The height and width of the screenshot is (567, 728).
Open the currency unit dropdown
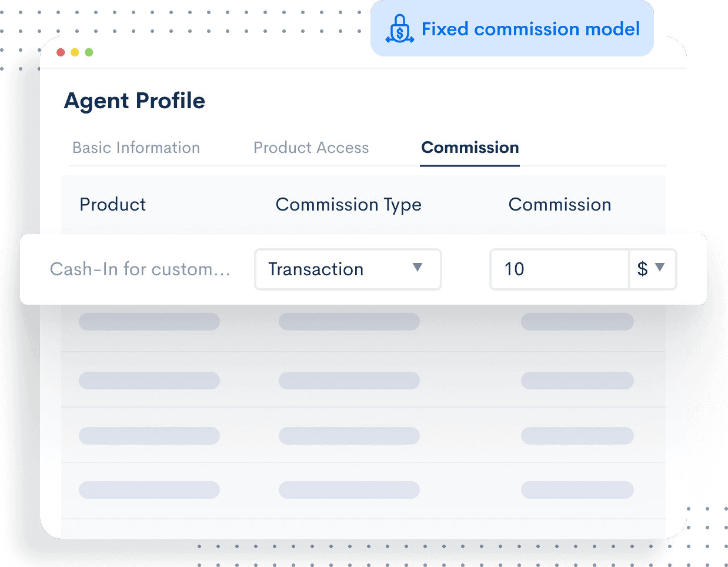point(653,269)
